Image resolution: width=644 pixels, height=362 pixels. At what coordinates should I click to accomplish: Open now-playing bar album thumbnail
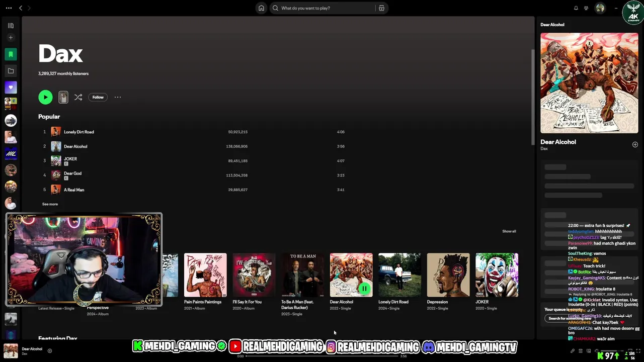(11, 351)
